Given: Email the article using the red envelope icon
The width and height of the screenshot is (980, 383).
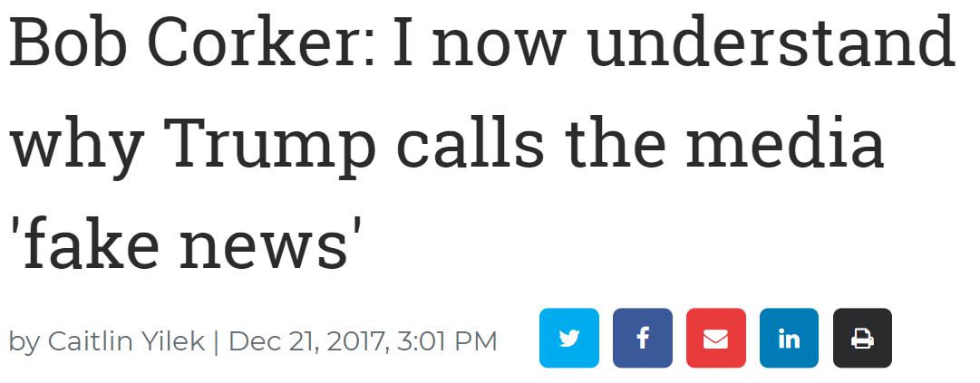Looking at the screenshot, I should 715,338.
